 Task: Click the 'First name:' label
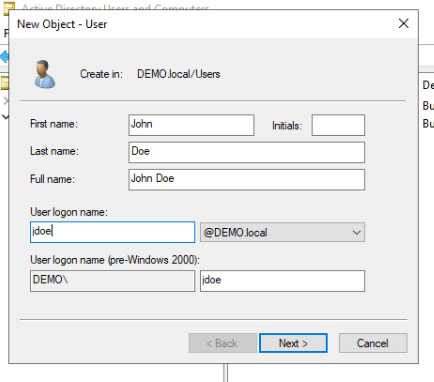(x=54, y=124)
